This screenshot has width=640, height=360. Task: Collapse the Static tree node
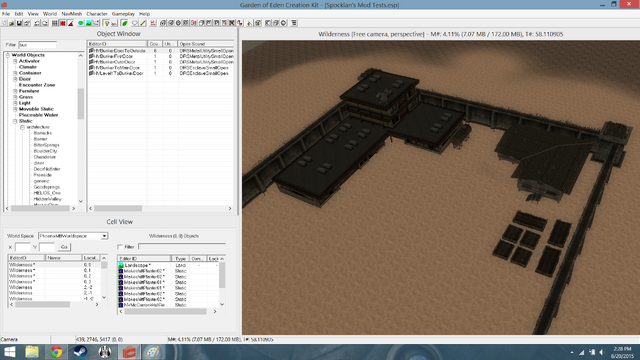coord(15,121)
